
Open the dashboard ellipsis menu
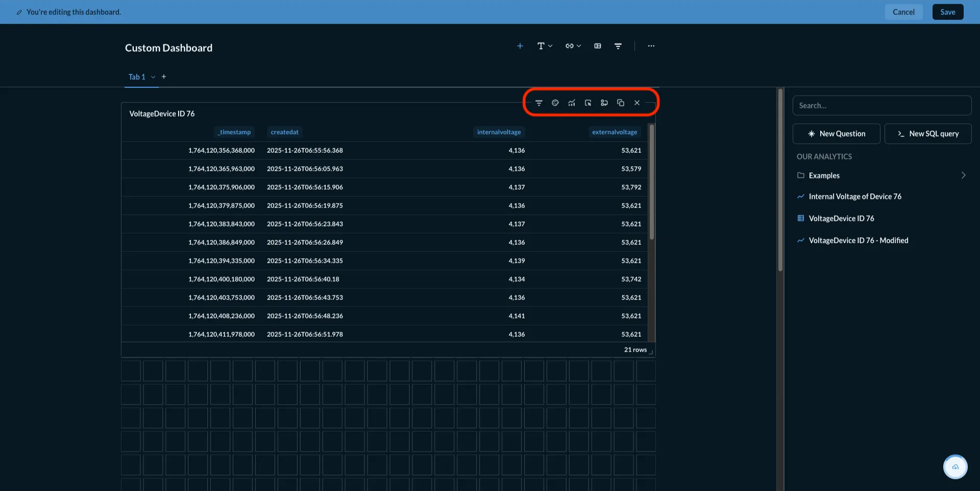coord(651,45)
